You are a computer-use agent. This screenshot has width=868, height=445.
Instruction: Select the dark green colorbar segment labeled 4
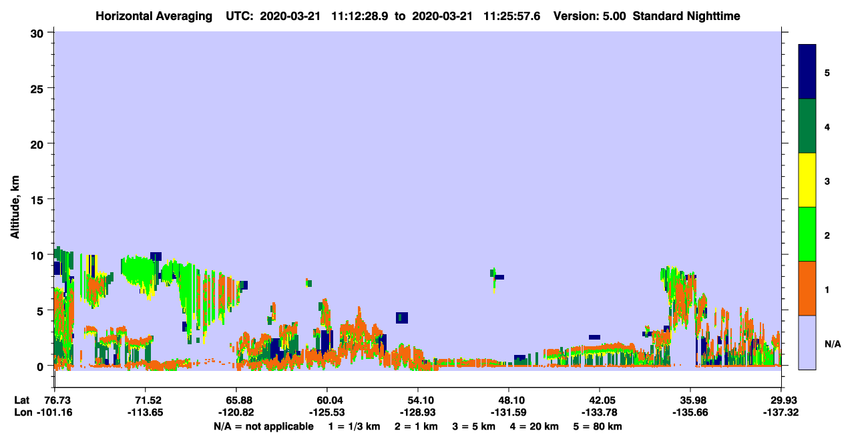(x=807, y=126)
